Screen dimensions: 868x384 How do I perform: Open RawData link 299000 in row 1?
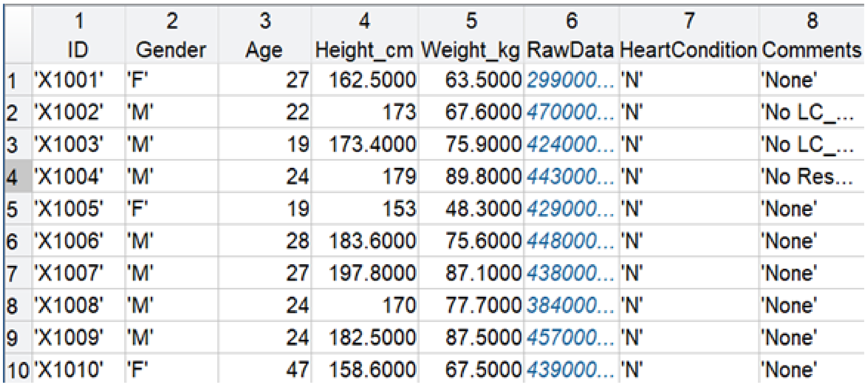pyautogui.click(x=570, y=80)
